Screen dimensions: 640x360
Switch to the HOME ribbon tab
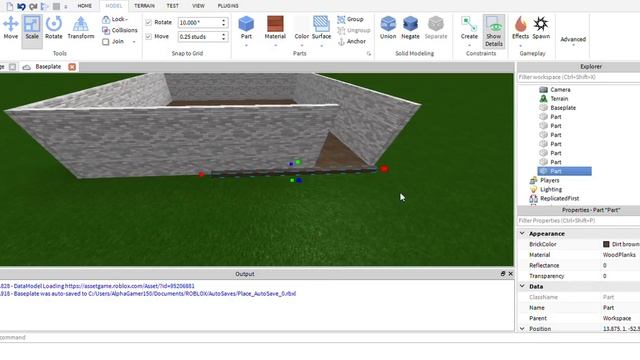[84, 6]
